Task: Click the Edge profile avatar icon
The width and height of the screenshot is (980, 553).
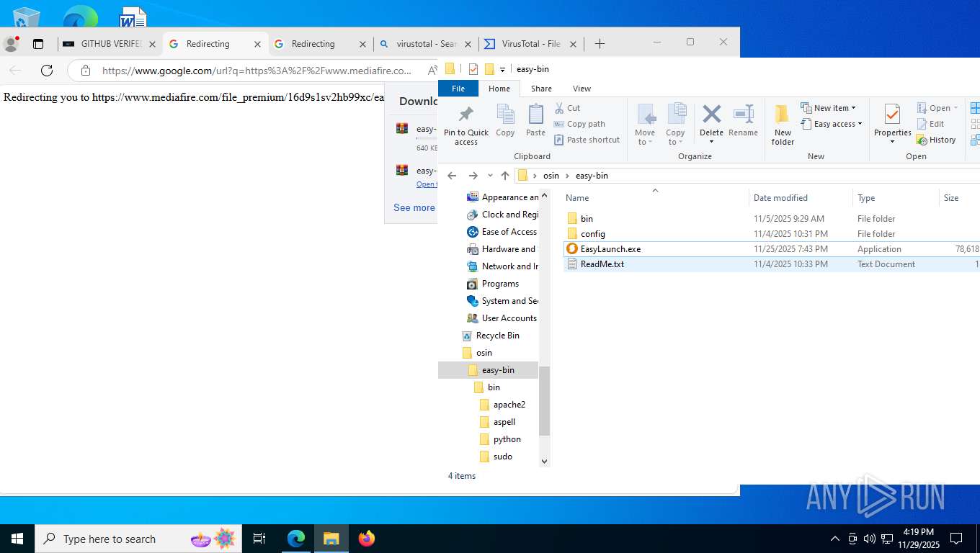Action: tap(11, 44)
